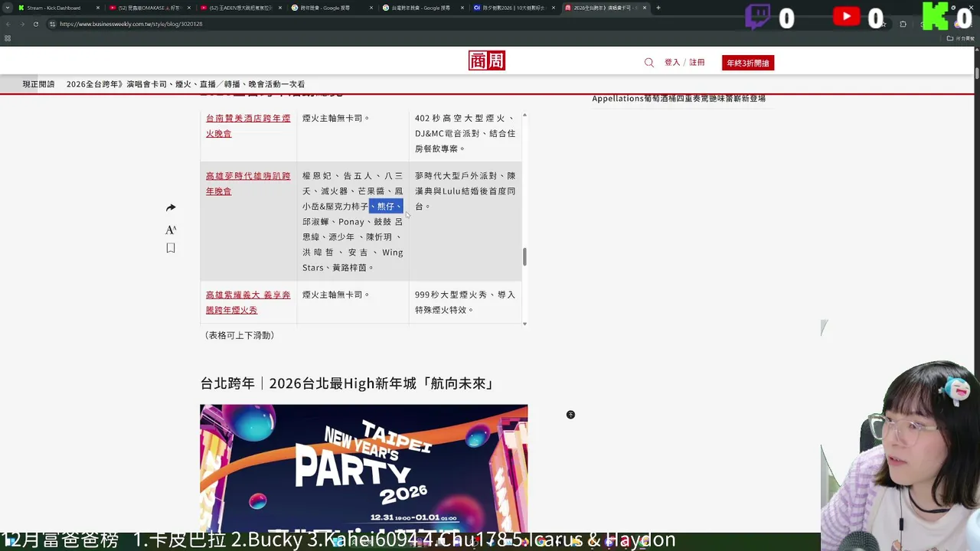
Task: Open a new browser tab
Action: click(658, 8)
